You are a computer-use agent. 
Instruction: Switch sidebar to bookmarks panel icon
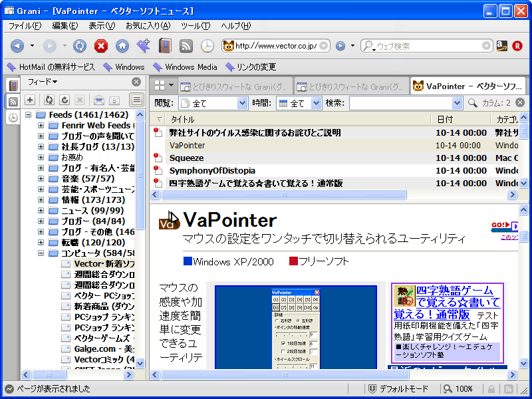13,86
